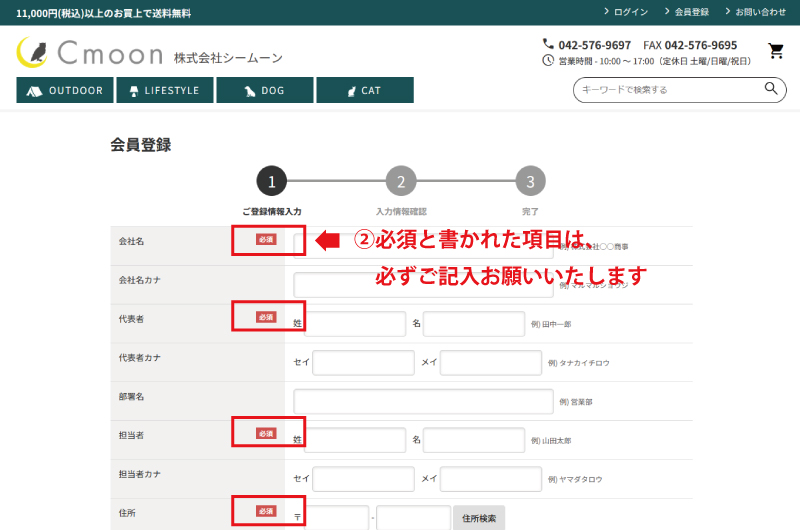Image resolution: width=800 pixels, height=530 pixels.
Task: Click the 担当者カナ メイ field
Action: (x=491, y=479)
